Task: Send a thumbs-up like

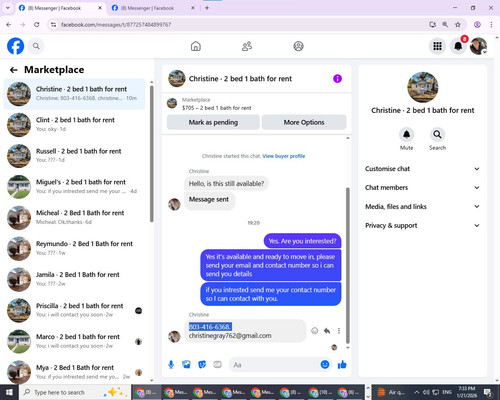Action: [x=342, y=365]
